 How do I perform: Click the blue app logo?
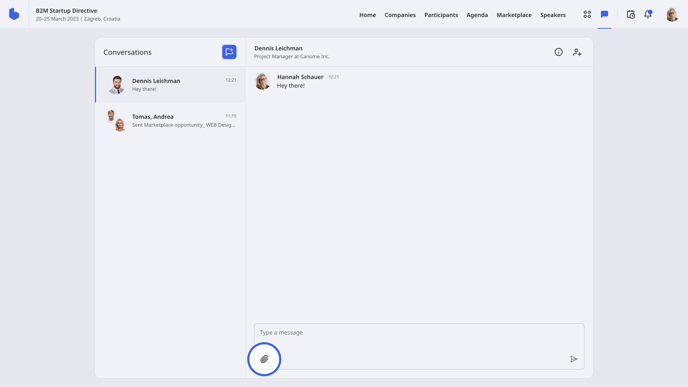[14, 14]
